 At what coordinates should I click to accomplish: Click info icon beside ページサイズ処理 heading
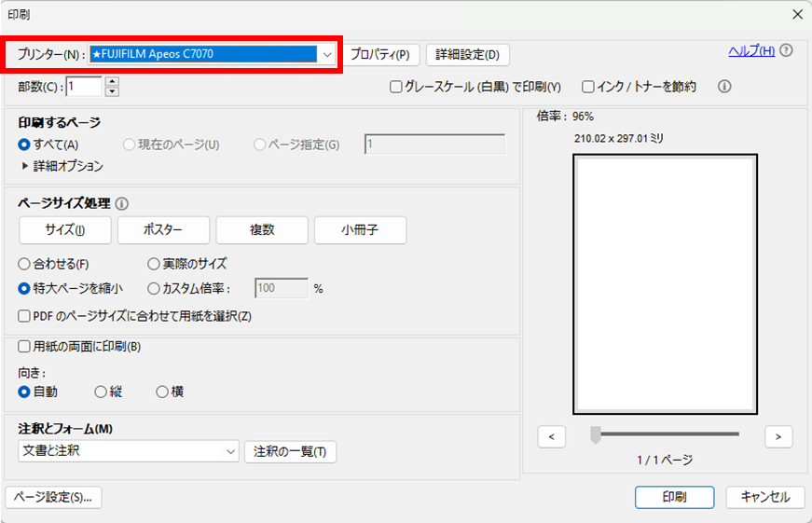(122, 203)
